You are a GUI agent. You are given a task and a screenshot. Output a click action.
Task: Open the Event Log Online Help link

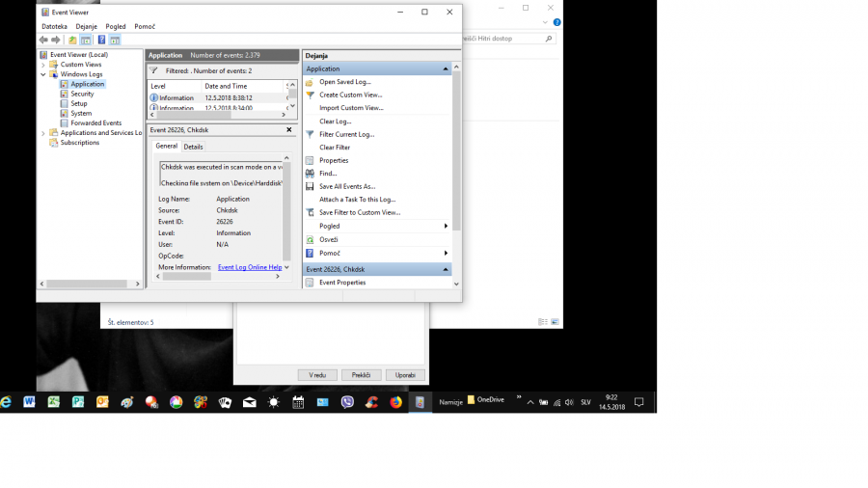pyautogui.click(x=250, y=267)
